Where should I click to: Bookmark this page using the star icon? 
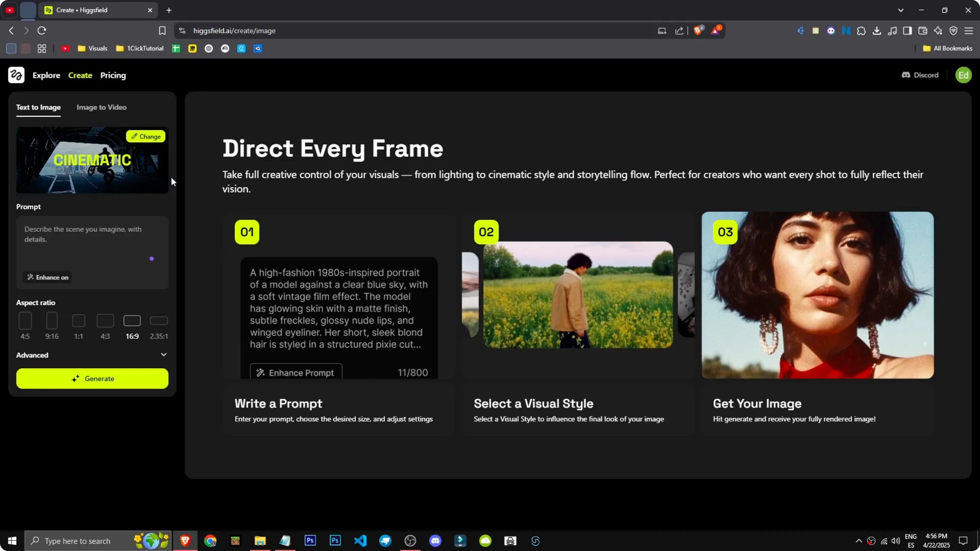162,31
